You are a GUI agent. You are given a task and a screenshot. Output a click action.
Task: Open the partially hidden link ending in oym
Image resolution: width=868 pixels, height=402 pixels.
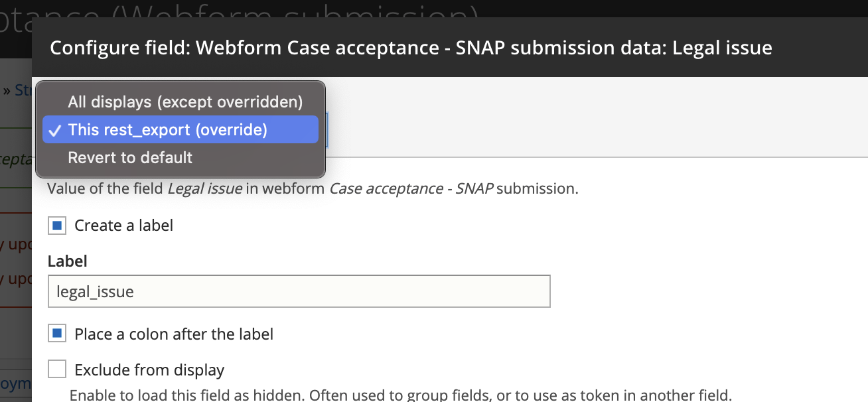(x=16, y=383)
